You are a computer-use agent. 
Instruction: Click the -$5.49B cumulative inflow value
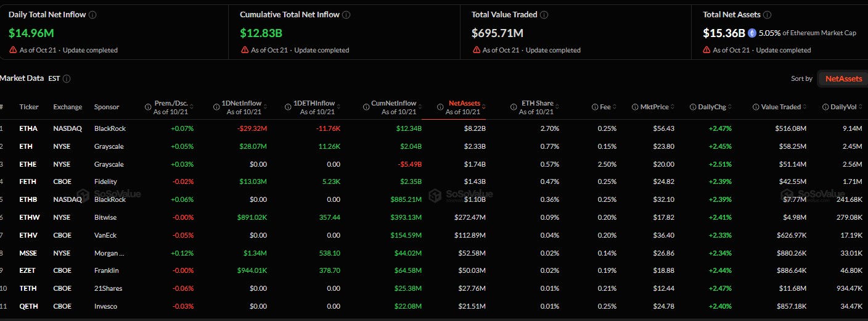[409, 164]
